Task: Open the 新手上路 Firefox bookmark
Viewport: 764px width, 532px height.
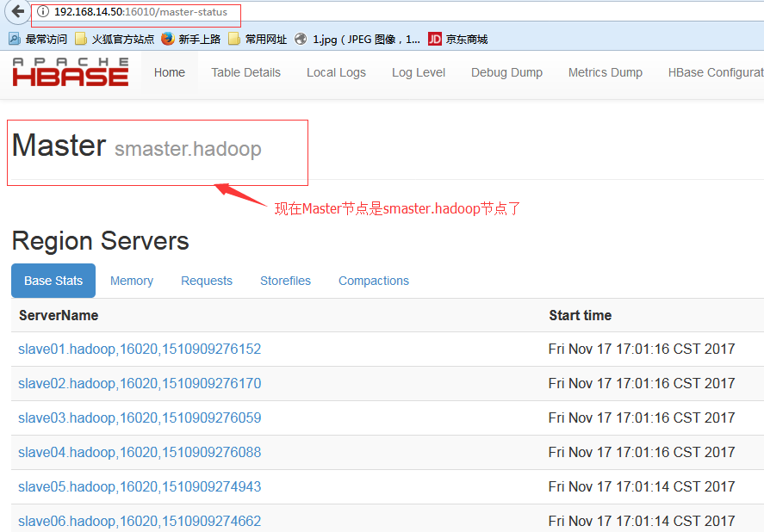Action: pos(190,39)
